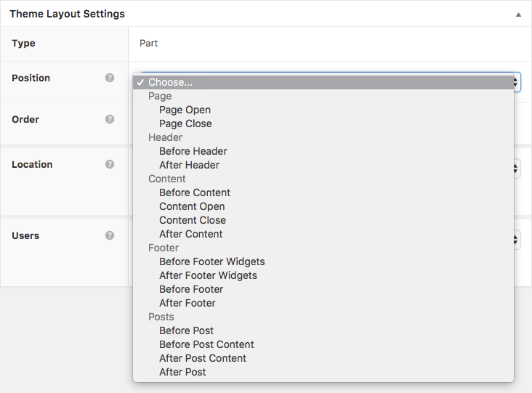This screenshot has width=532, height=393.
Task: Collapse the Theme Layout Settings panel
Action: coord(518,14)
